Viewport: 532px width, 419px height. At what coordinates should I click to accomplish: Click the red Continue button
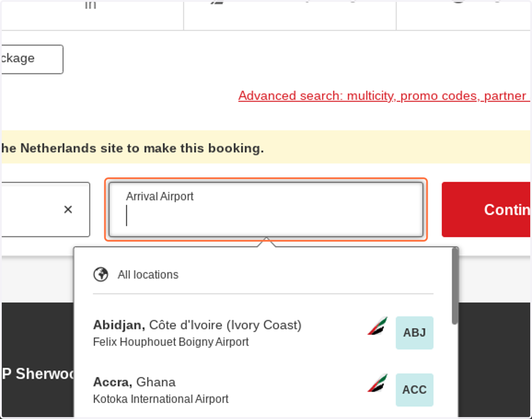click(x=487, y=209)
